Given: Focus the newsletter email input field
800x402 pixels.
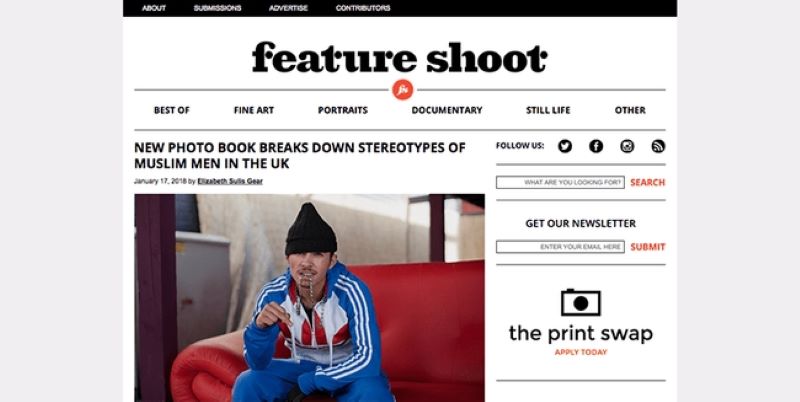Looking at the screenshot, I should (x=560, y=247).
